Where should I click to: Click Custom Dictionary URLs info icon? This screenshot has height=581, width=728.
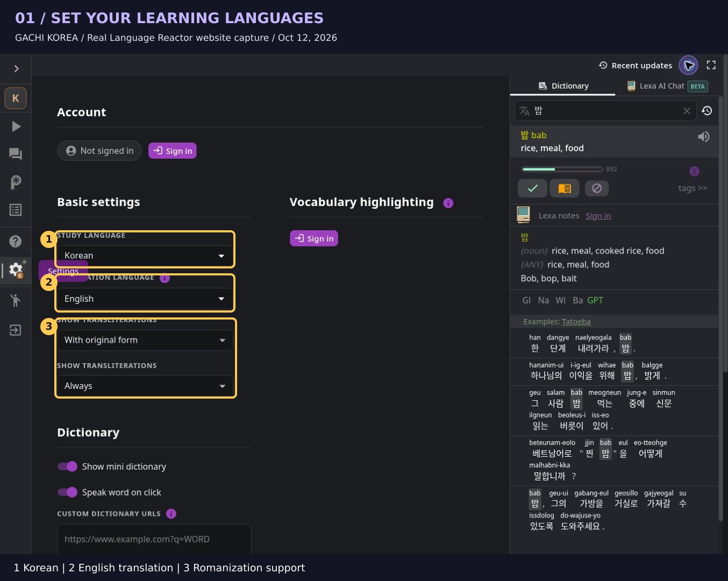[x=171, y=514]
